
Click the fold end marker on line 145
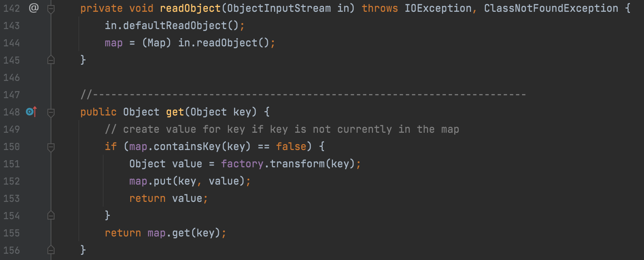click(51, 60)
